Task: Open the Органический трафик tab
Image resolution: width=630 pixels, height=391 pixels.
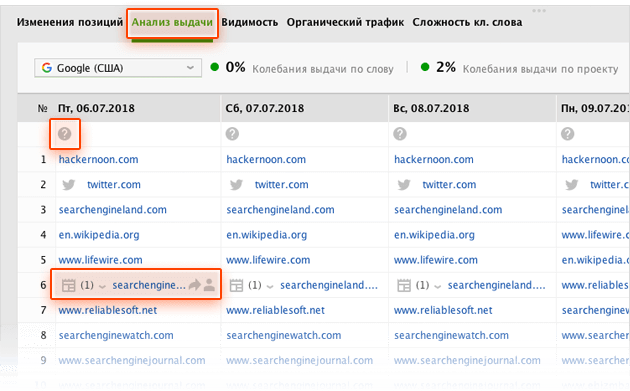Action: point(345,22)
